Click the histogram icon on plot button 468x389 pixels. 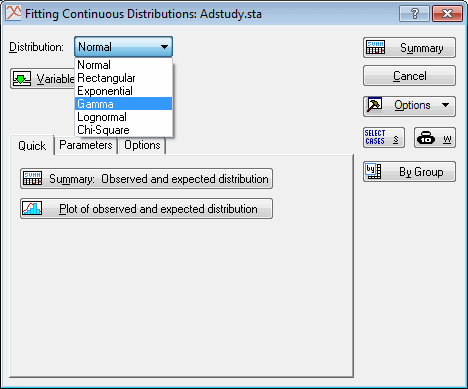[x=32, y=208]
